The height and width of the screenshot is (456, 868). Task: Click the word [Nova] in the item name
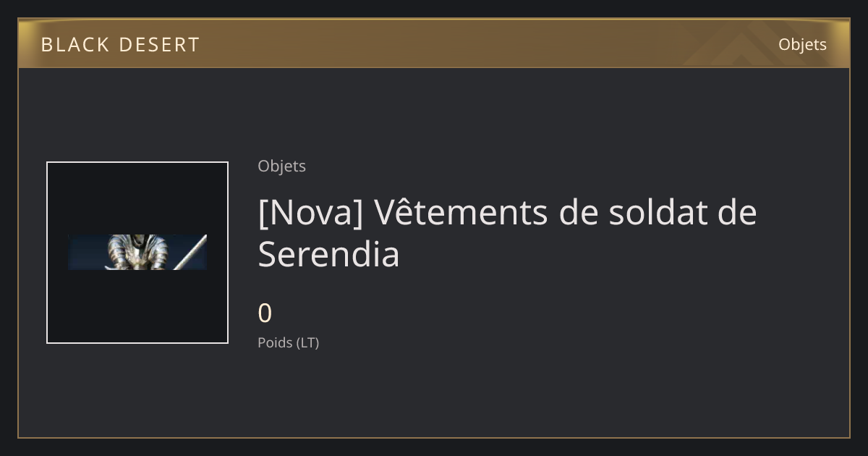coord(310,213)
